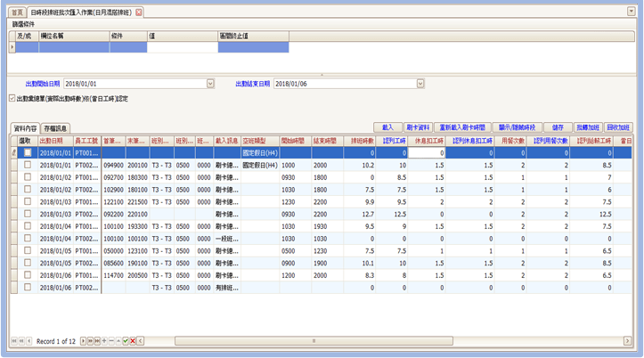Jump back one page of records
Screen dimensions: 644x358
tap(21, 341)
